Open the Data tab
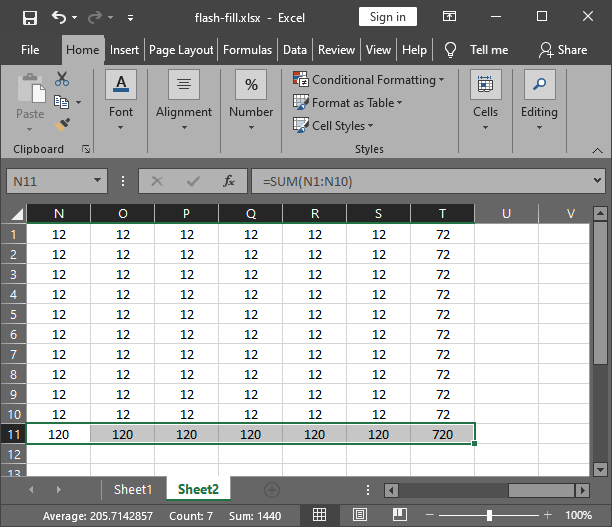Image resolution: width=612 pixels, height=527 pixels. (x=295, y=50)
